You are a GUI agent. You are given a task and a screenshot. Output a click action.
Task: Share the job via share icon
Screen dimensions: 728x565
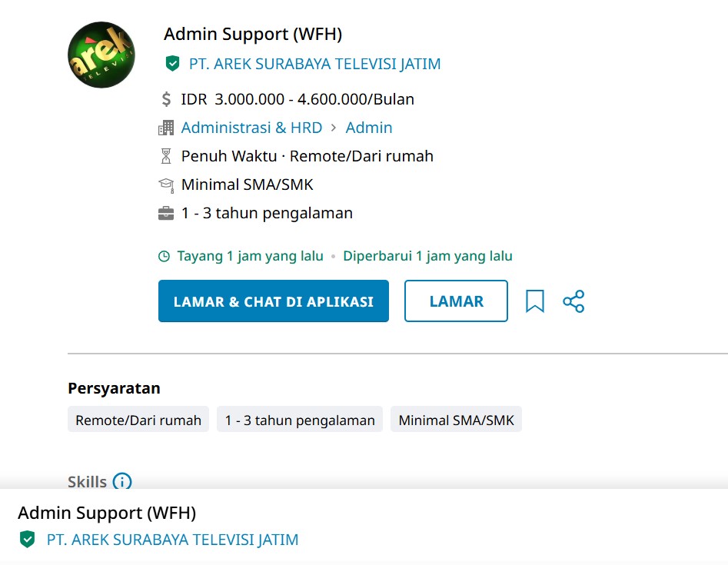(x=573, y=301)
